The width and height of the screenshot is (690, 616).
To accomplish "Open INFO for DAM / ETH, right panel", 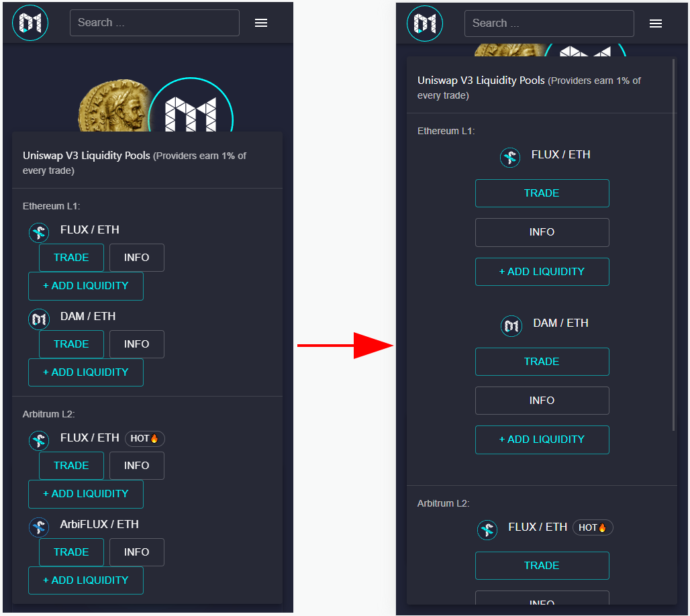I will tap(542, 401).
